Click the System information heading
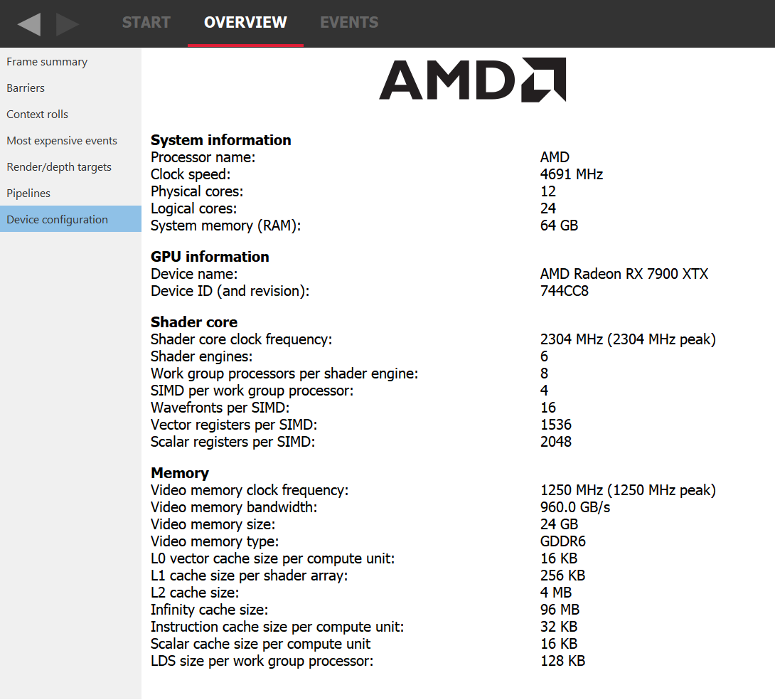The width and height of the screenshot is (775, 700). (220, 140)
